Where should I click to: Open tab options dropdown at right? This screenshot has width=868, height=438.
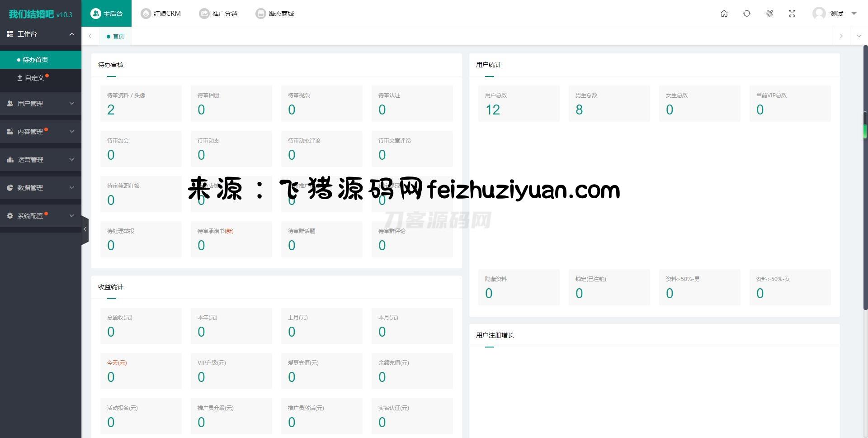pos(859,36)
